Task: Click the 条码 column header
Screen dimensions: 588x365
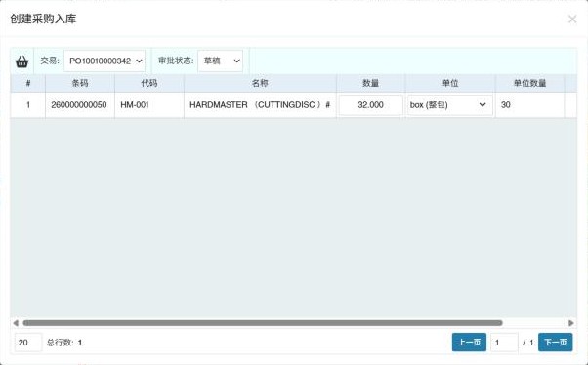Action: (x=80, y=83)
